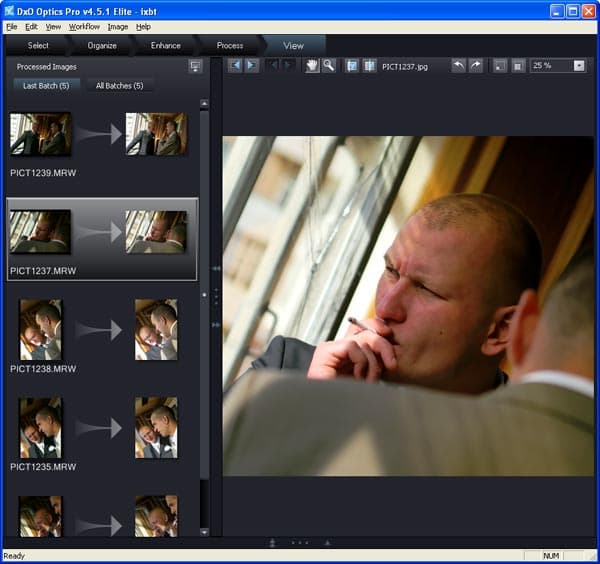Viewport: 600px width, 564px height.
Task: Maximize the DxO Optics Pro window
Action: coord(573,11)
